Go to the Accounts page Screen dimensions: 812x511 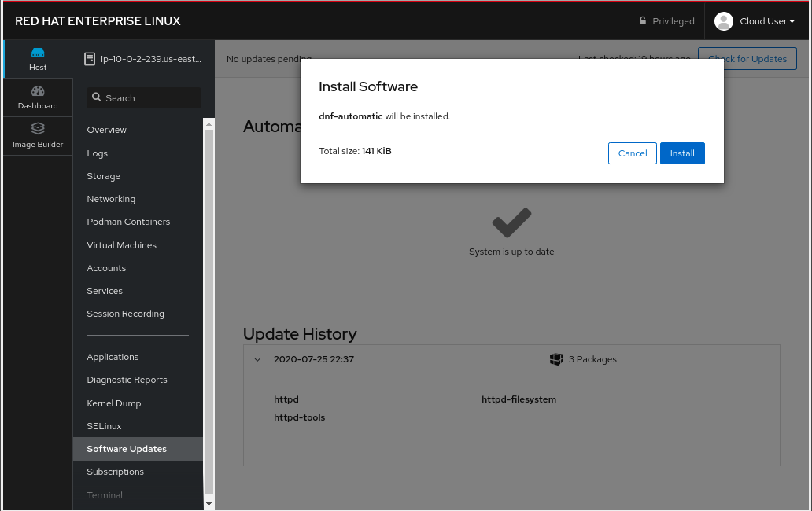(106, 268)
